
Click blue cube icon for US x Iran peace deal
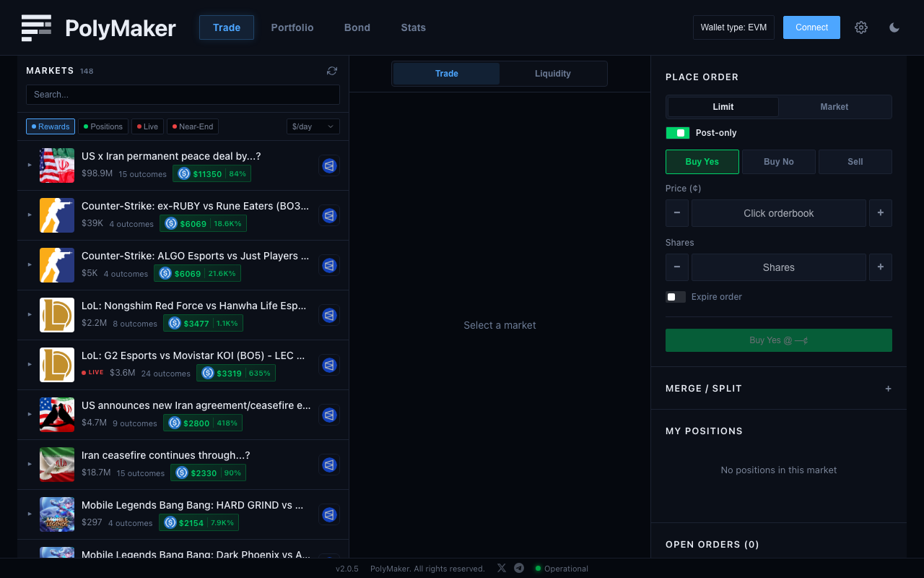[x=329, y=165]
